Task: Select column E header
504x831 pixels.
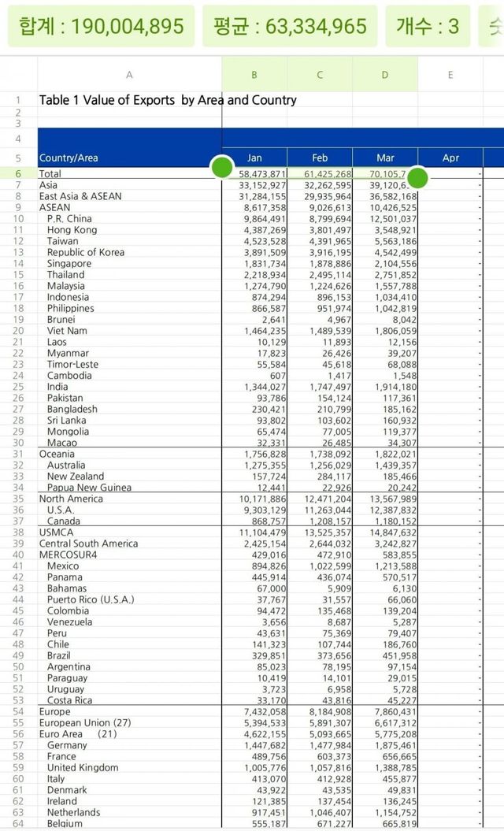Action: coord(450,75)
